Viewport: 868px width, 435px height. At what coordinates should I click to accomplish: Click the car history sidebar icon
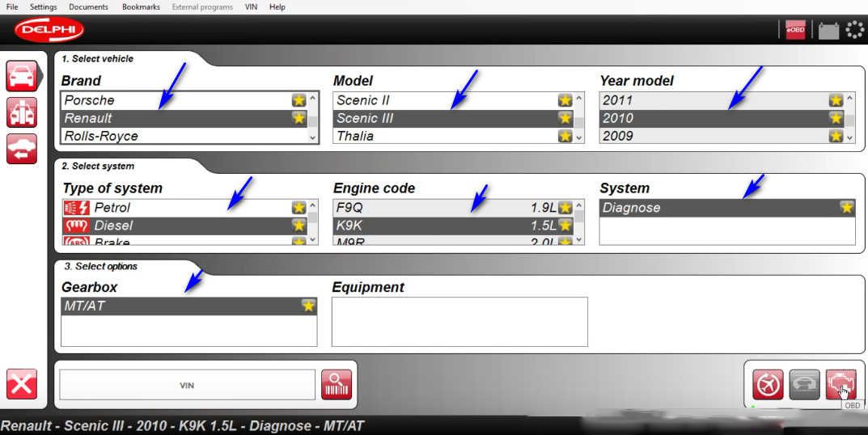[x=22, y=149]
